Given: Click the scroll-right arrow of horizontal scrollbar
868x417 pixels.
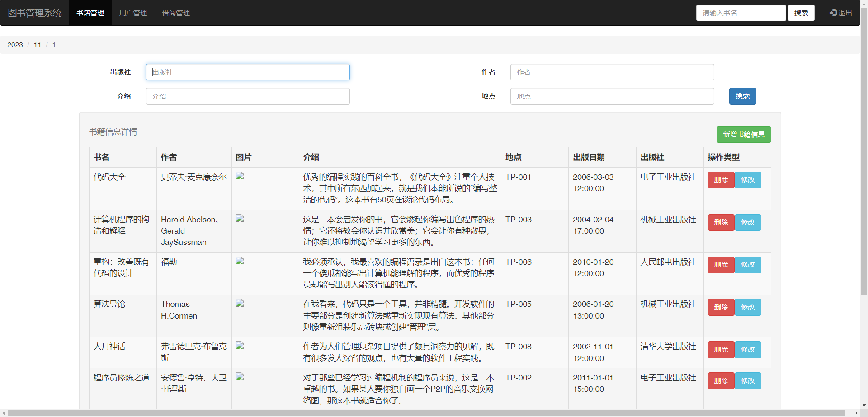Looking at the screenshot, I should click(856, 413).
